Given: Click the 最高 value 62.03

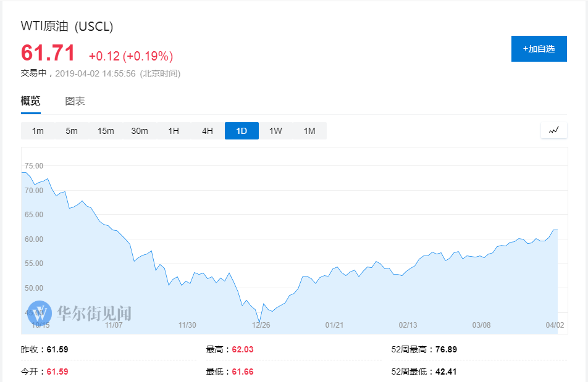Looking at the screenshot, I should point(242,349).
